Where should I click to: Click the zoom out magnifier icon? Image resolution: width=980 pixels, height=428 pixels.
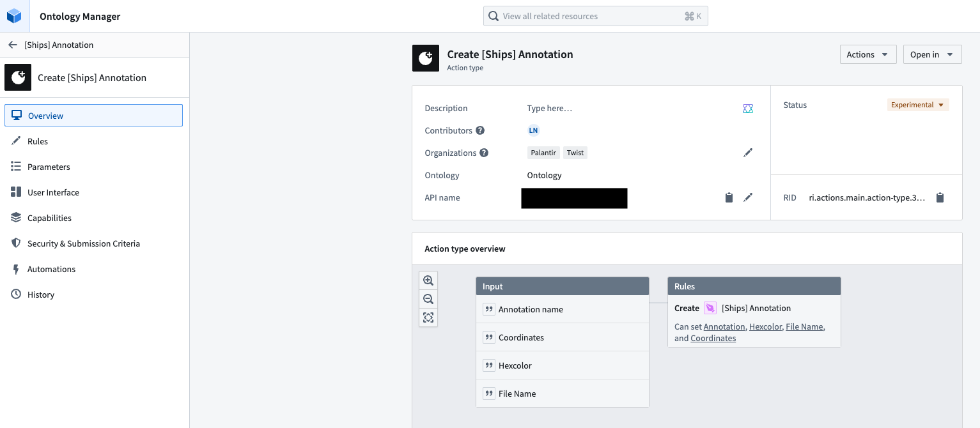click(x=428, y=299)
